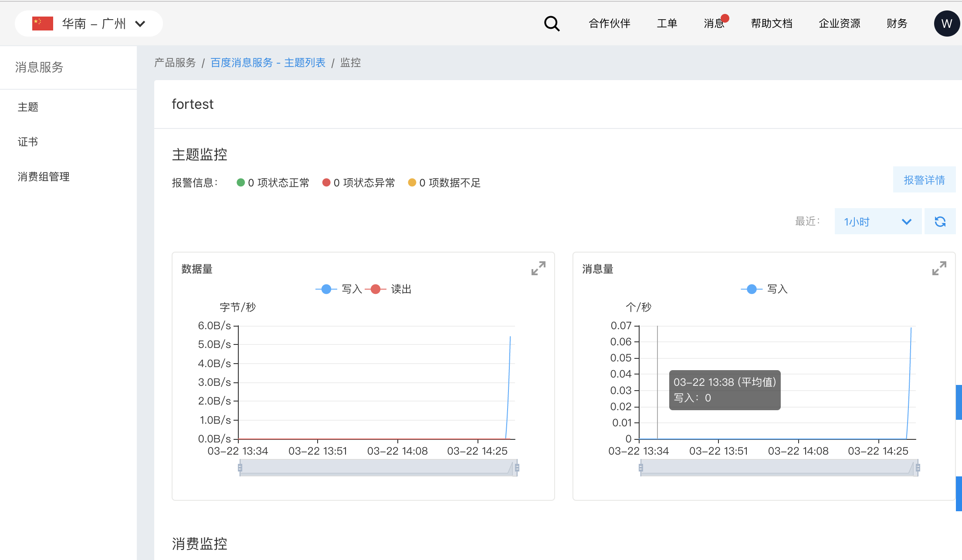
Task: Toggle the 读出 legend in 数据量 chart
Action: 389,289
